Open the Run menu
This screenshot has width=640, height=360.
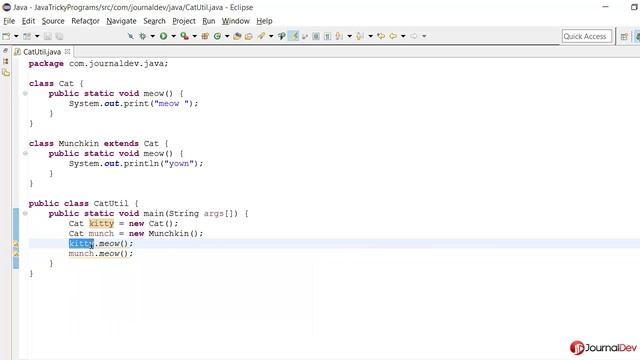tap(209, 21)
